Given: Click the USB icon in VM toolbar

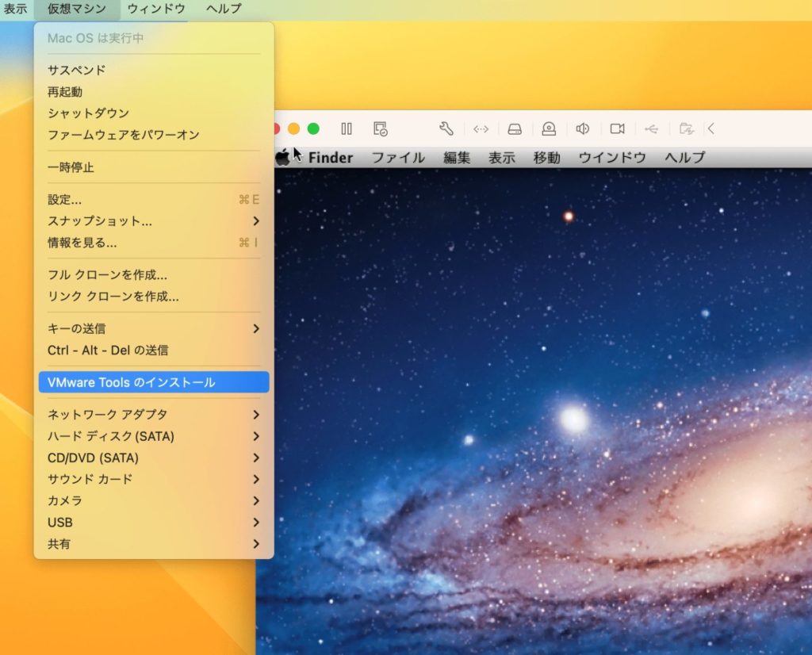Looking at the screenshot, I should coord(651,129).
